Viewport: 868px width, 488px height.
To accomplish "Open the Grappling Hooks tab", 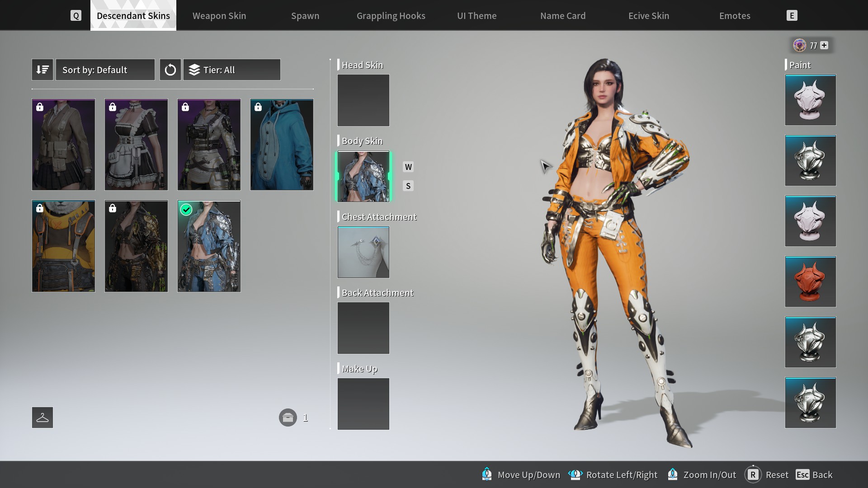I will tap(391, 16).
